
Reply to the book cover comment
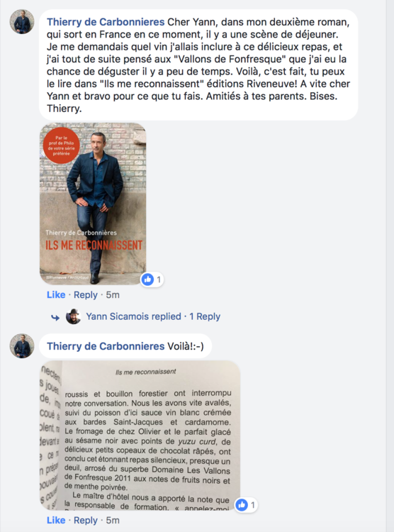(x=86, y=295)
